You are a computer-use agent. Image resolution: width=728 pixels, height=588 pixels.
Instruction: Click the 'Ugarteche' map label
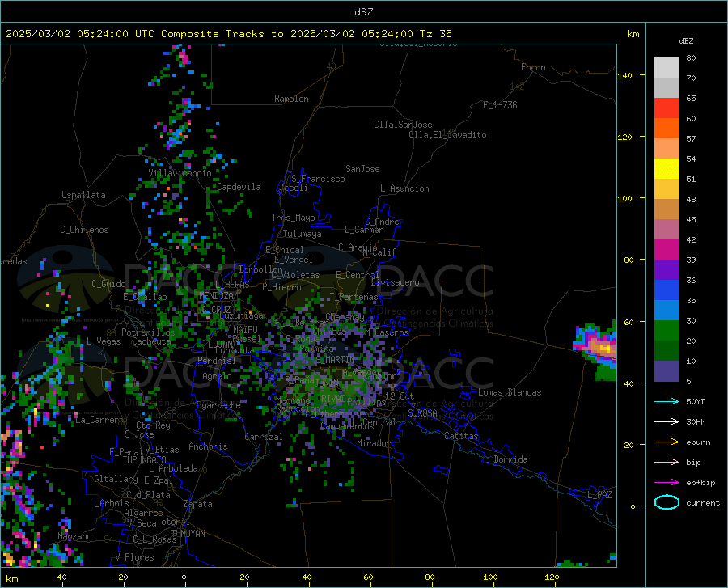pos(218,405)
